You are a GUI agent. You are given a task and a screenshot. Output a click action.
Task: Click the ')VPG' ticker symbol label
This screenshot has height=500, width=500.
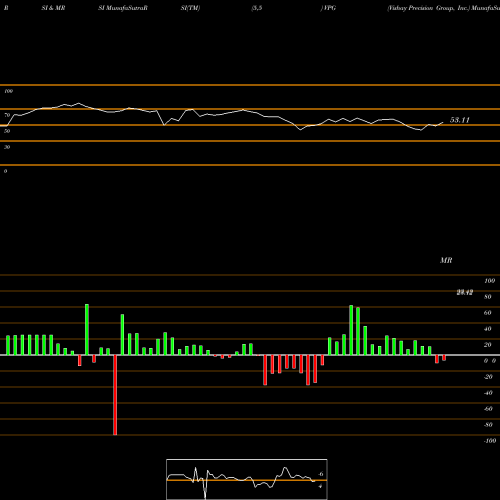pyautogui.click(x=328, y=8)
